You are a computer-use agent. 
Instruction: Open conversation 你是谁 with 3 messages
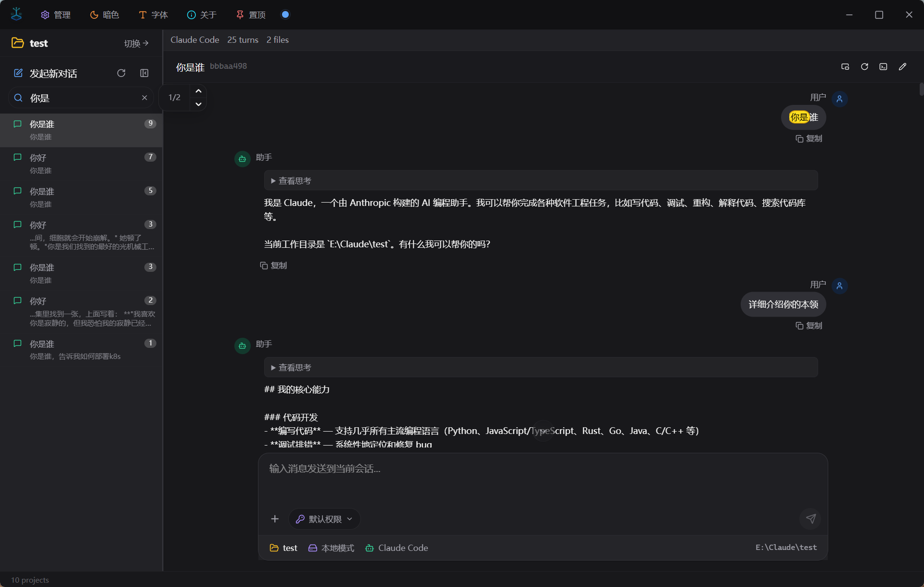pyautogui.click(x=81, y=274)
